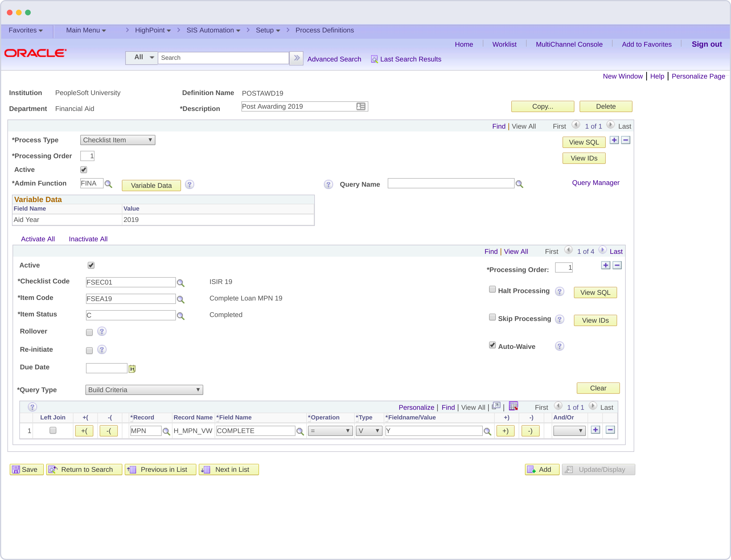Open help icon next to Variable Data button
Image resolution: width=731 pixels, height=560 pixels.
[189, 184]
